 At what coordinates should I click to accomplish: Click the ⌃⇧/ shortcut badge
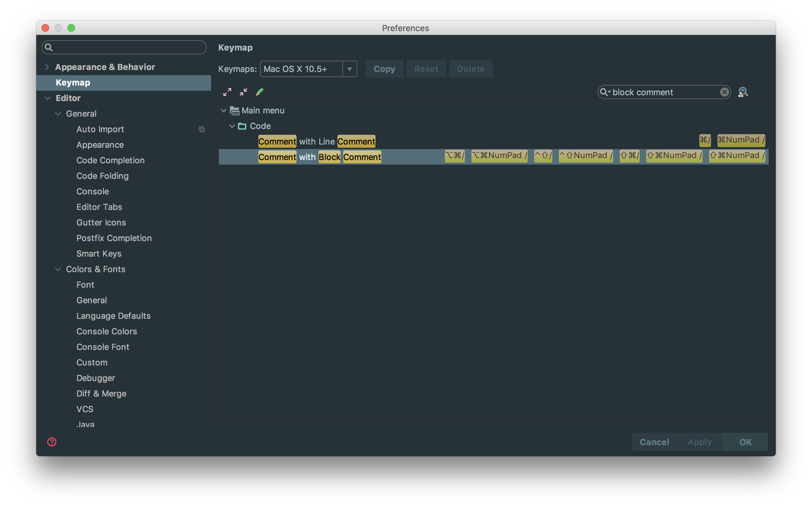click(x=543, y=156)
